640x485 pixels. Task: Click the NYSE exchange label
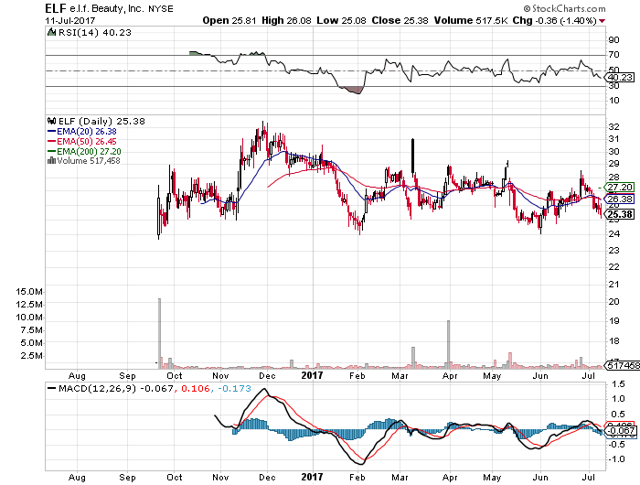click(x=161, y=9)
